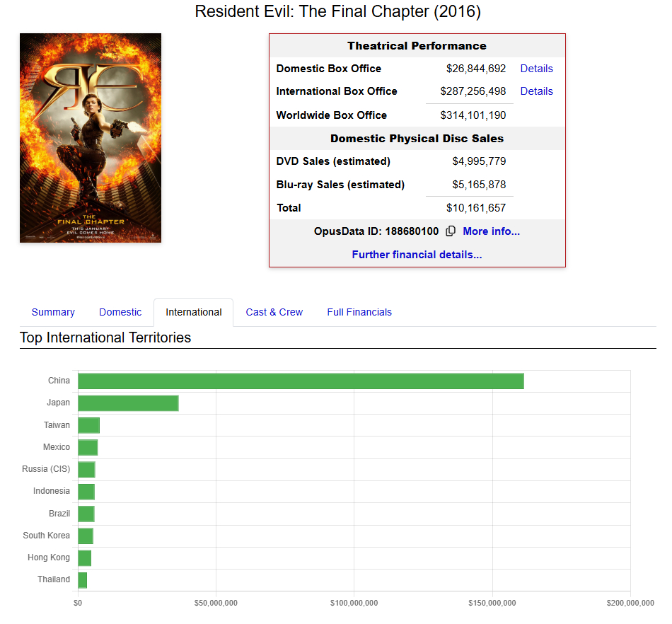Image resolution: width=672 pixels, height=624 pixels.
Task: Click the $150,000,000 axis label
Action: pyautogui.click(x=492, y=603)
